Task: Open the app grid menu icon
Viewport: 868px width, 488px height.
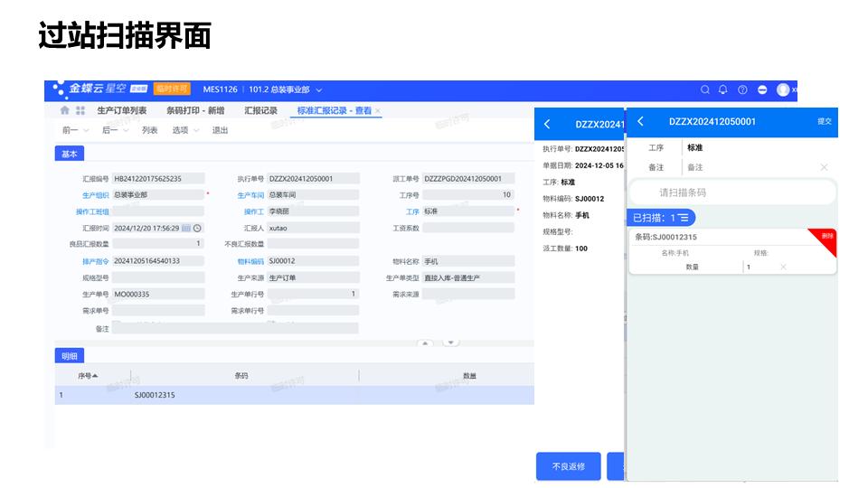Action: 80,110
